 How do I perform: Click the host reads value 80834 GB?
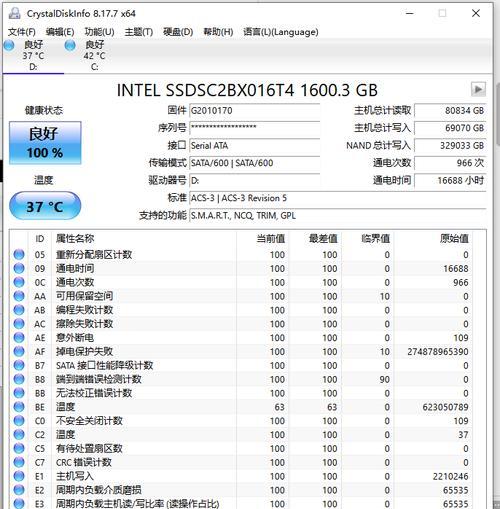point(450,111)
